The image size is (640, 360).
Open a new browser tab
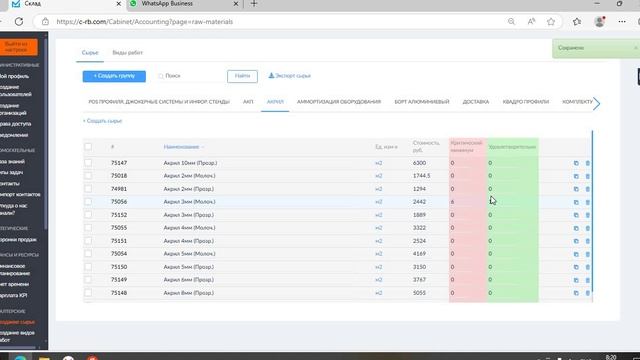[x=254, y=4]
